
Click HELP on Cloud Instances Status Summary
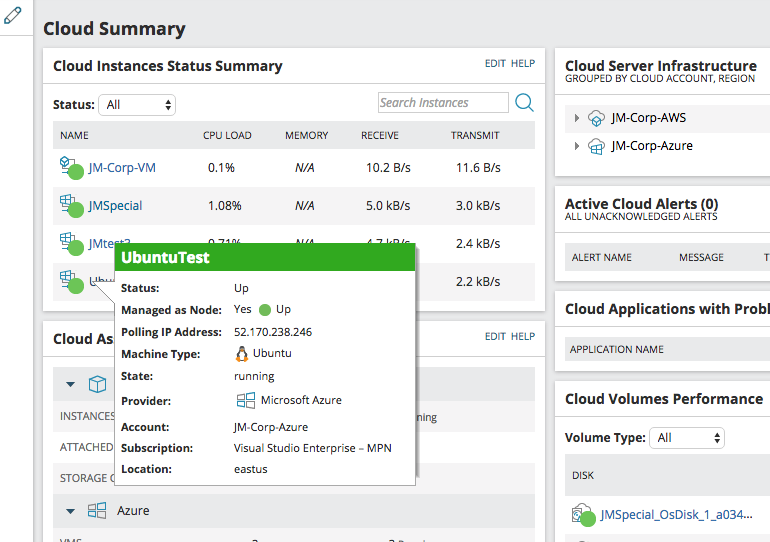(x=523, y=64)
